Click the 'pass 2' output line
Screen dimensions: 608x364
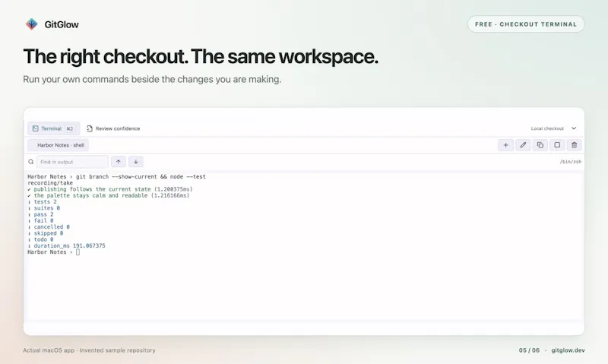click(41, 214)
